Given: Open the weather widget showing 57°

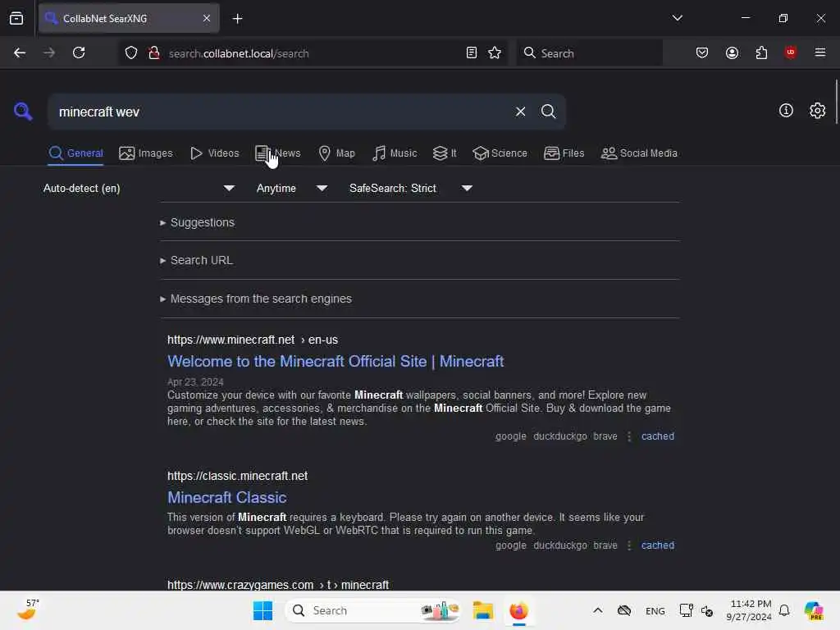Looking at the screenshot, I should [28, 609].
